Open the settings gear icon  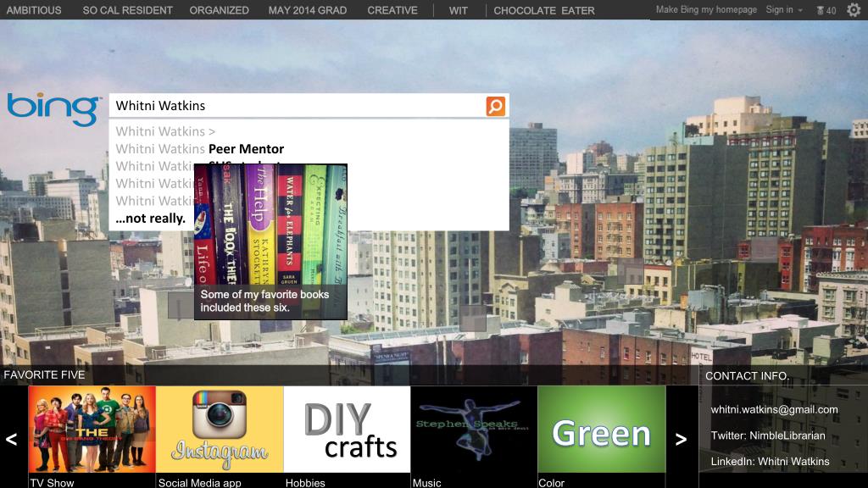pyautogui.click(x=854, y=9)
